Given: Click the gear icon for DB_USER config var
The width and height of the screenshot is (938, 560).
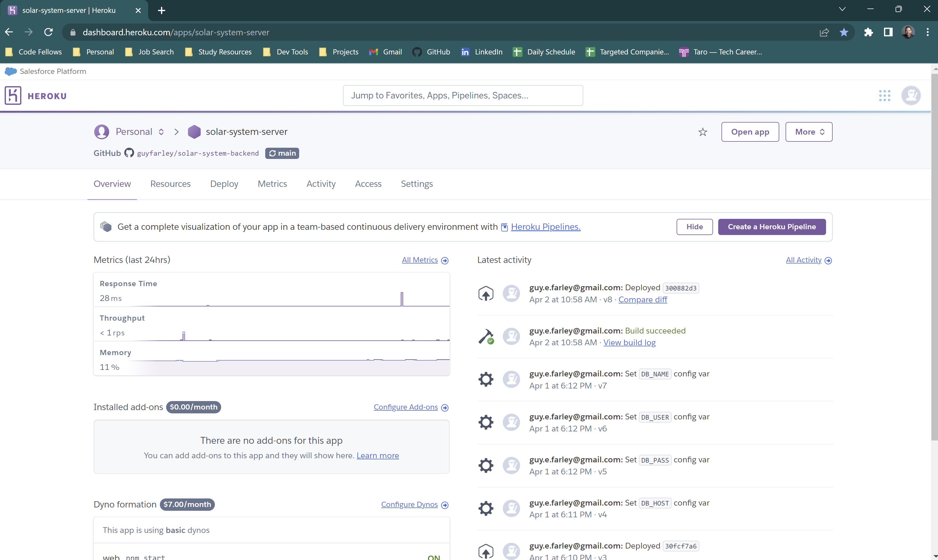Looking at the screenshot, I should [x=486, y=422].
